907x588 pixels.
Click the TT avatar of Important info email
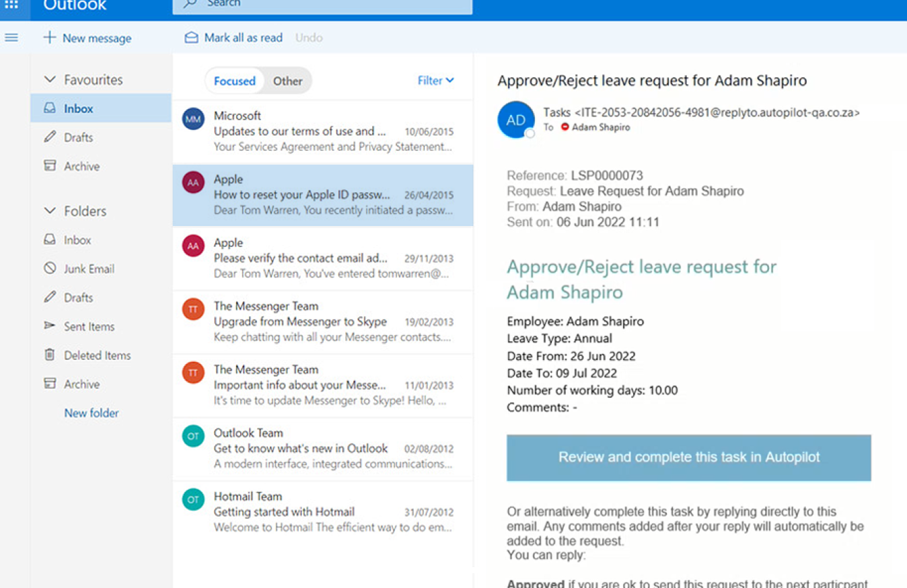pyautogui.click(x=193, y=372)
